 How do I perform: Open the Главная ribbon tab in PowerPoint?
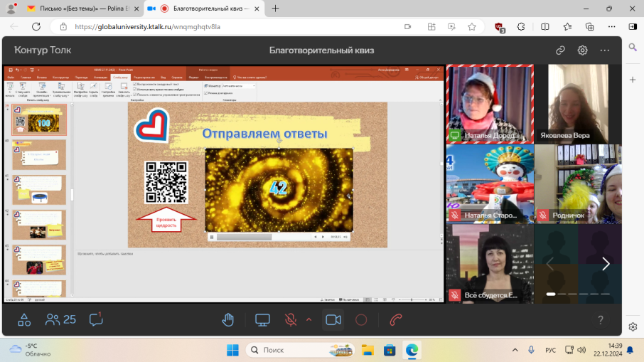[x=26, y=78]
